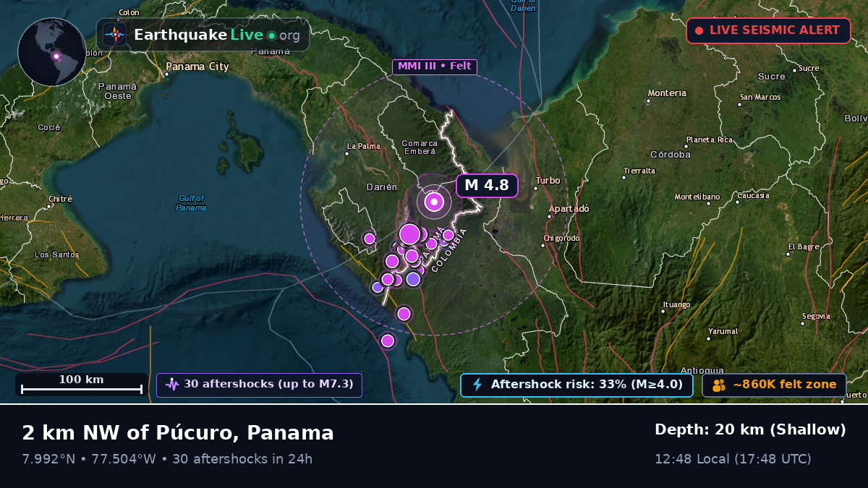Click the Ituango town label
Screen dimensions: 868x488
[x=677, y=305]
